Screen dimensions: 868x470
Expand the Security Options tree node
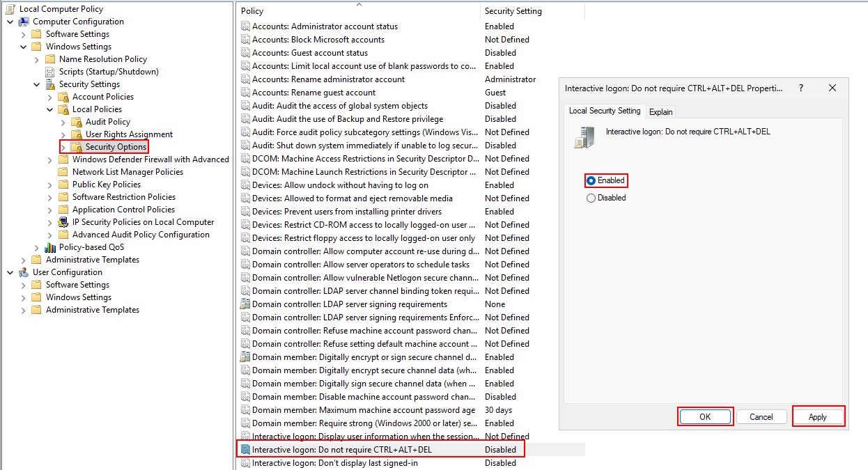(63, 147)
